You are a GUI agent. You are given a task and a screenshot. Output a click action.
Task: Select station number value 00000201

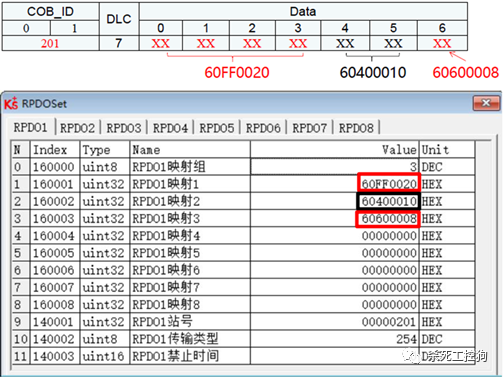pyautogui.click(x=335, y=322)
